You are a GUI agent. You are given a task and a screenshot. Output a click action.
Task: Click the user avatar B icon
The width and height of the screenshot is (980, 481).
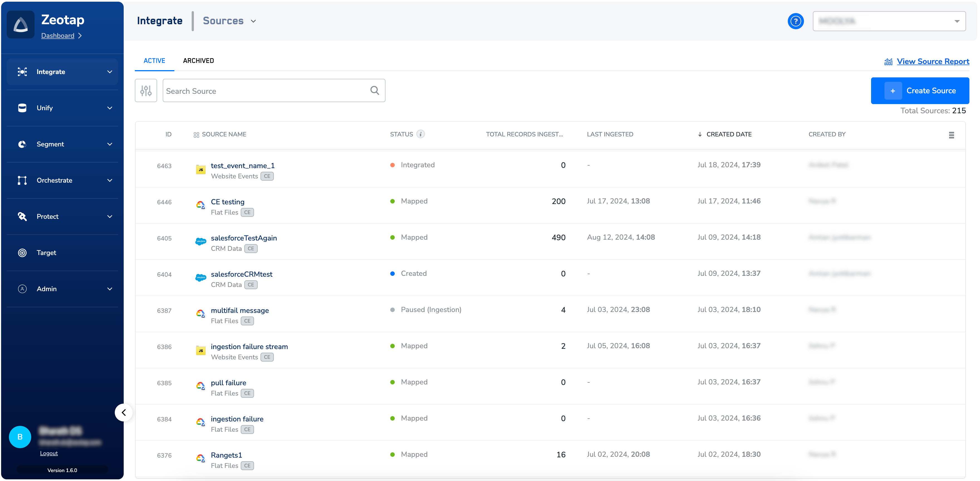tap(20, 436)
